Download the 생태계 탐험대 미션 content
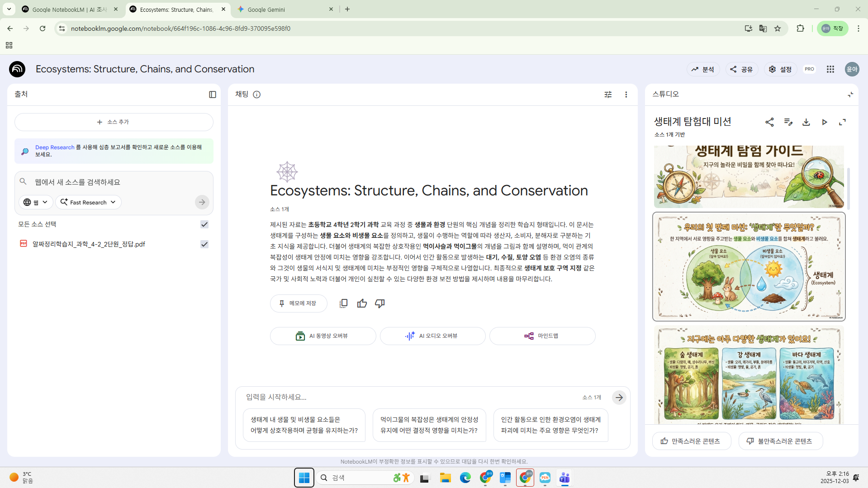 point(806,122)
